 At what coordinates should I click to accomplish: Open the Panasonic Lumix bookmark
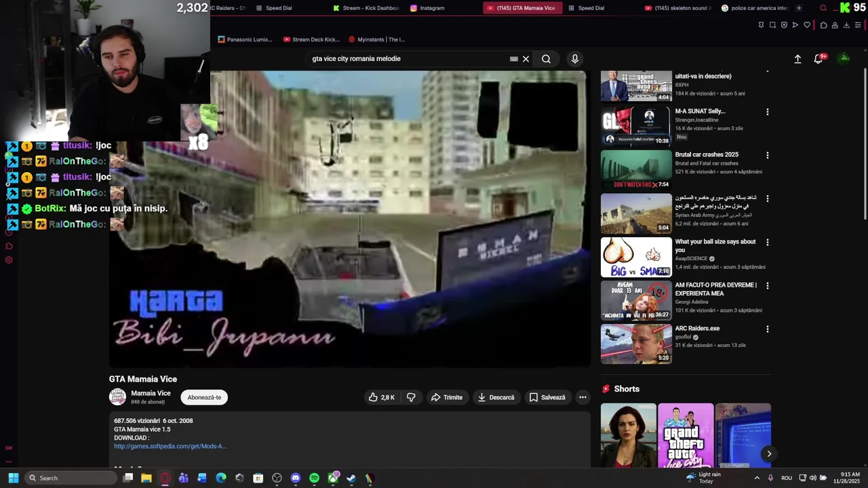[x=245, y=39]
